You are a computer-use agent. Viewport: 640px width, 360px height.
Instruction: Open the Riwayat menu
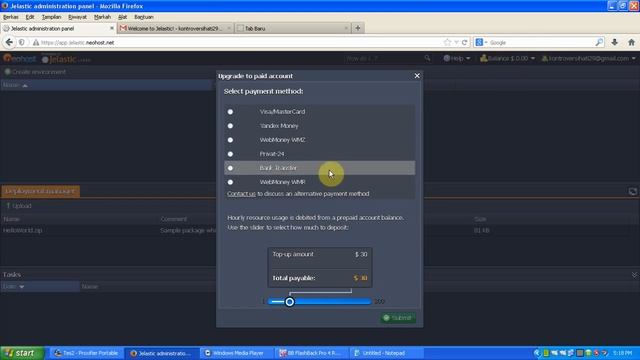pos(77,17)
